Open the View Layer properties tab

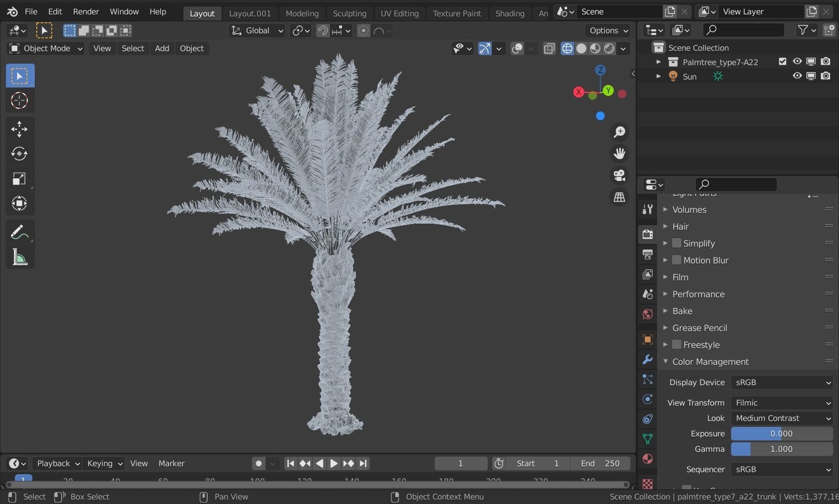click(647, 274)
